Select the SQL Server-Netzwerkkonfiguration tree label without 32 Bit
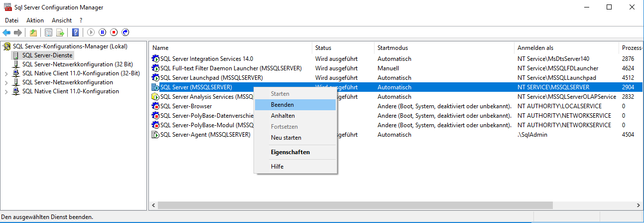The width and height of the screenshot is (644, 223). pos(67,82)
